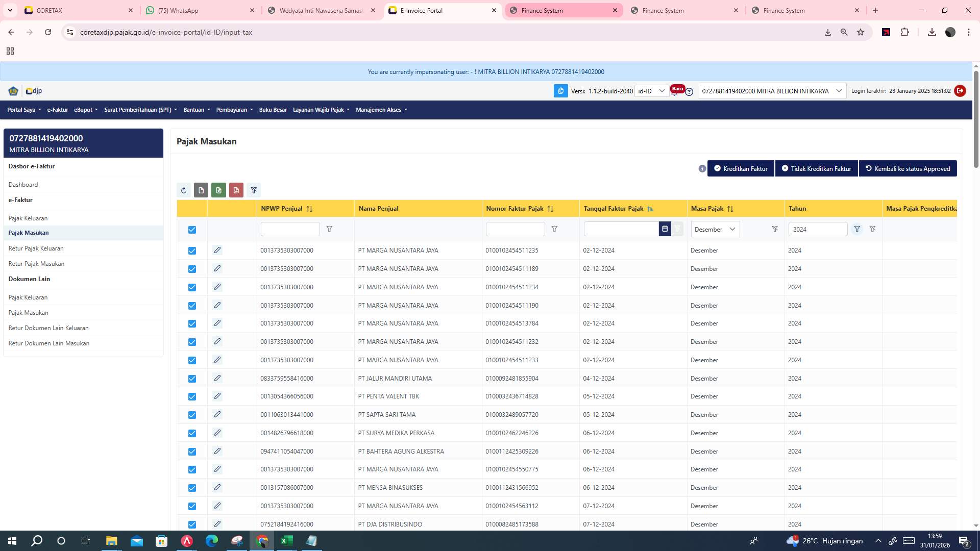980x551 pixels.
Task: Uncheck the PT PENTA VALENT TBK row
Action: (x=192, y=396)
